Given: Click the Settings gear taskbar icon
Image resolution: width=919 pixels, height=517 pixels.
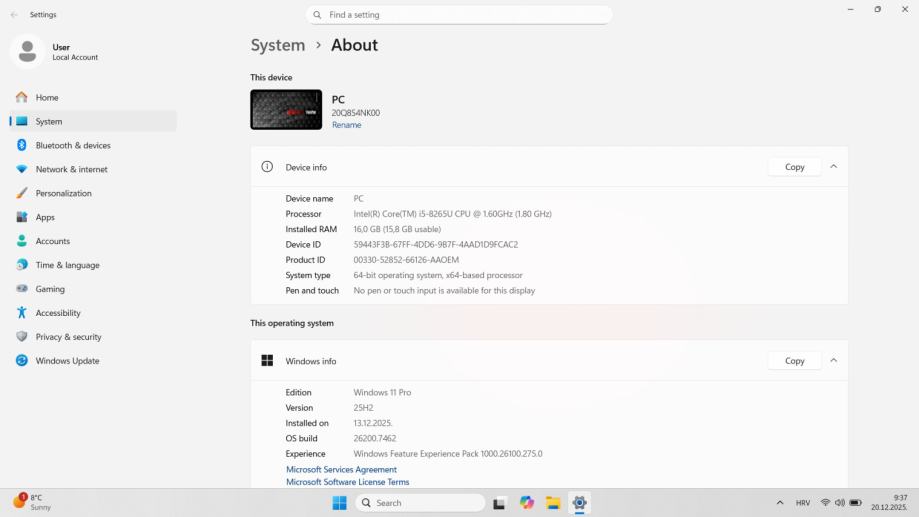Looking at the screenshot, I should click(580, 503).
